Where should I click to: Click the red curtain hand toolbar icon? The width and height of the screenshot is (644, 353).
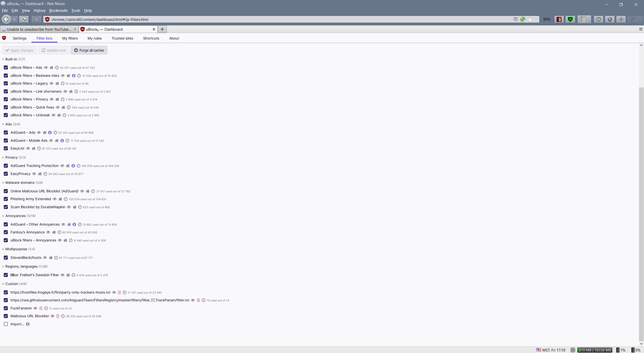(559, 19)
